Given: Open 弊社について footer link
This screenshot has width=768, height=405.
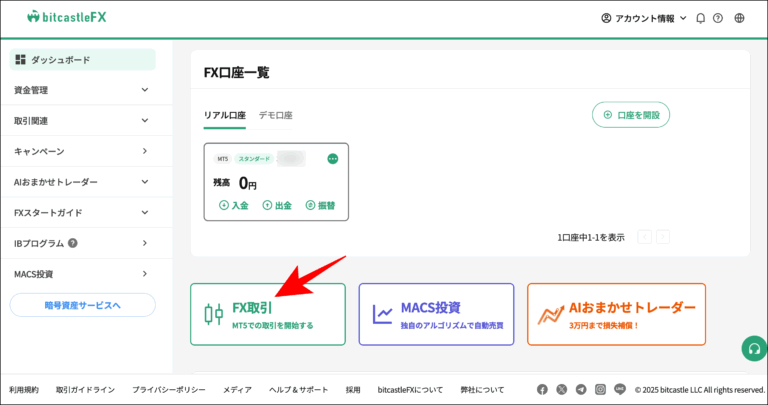Looking at the screenshot, I should (482, 390).
